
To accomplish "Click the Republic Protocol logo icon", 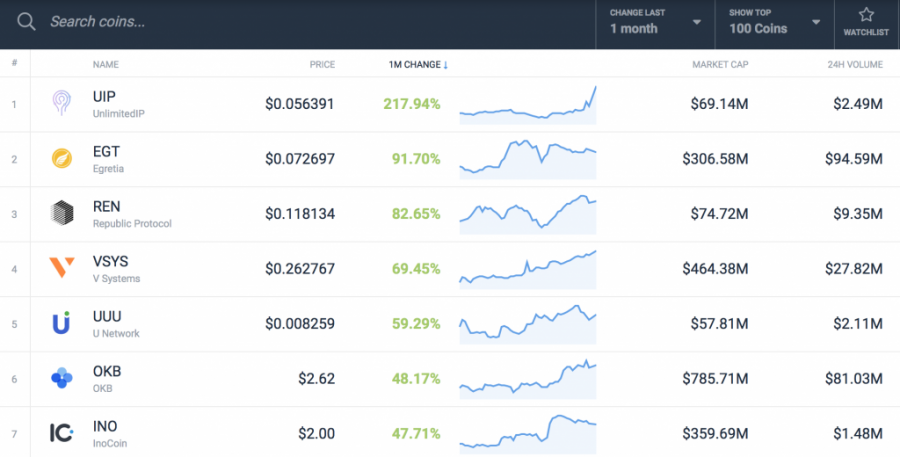I will (62, 213).
